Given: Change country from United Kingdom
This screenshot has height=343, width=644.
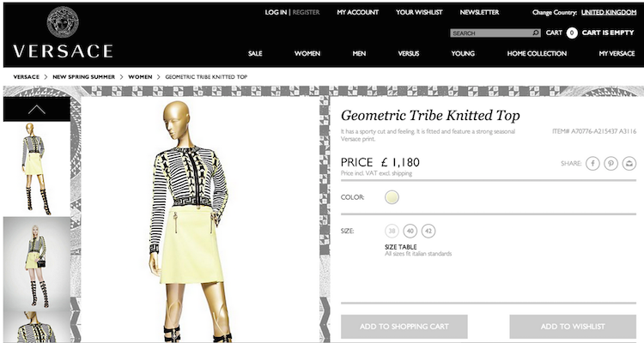Looking at the screenshot, I should 609,12.
